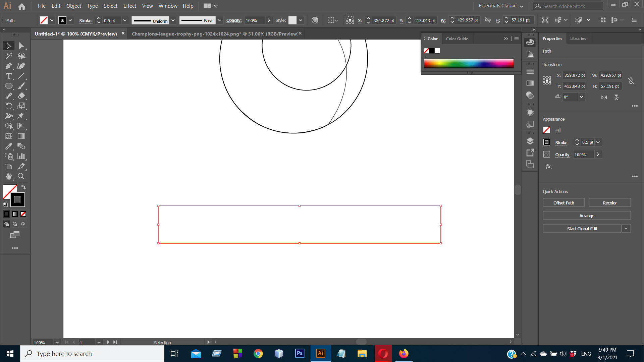This screenshot has height=362, width=644.
Task: Pick a color from the spectrum bar
Action: click(469, 63)
